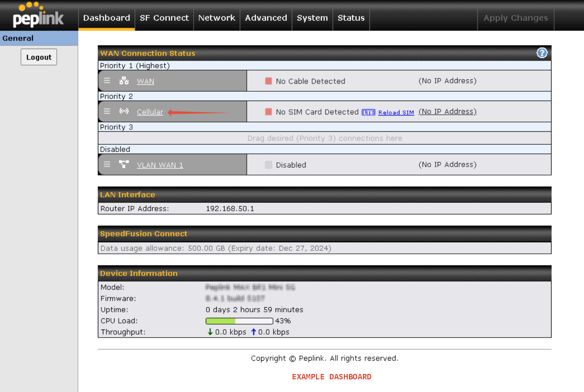Image resolution: width=584 pixels, height=392 pixels.
Task: Go to the Advanced tab
Action: [266, 18]
